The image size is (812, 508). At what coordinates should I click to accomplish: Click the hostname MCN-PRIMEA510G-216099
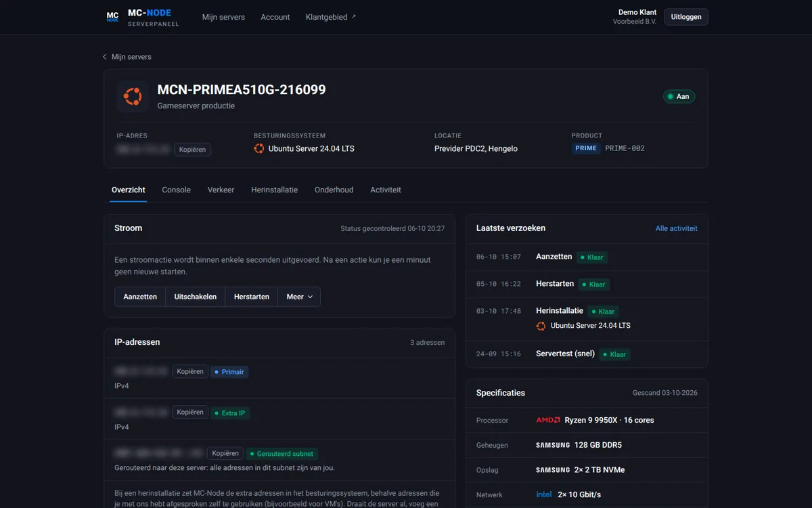[242, 89]
